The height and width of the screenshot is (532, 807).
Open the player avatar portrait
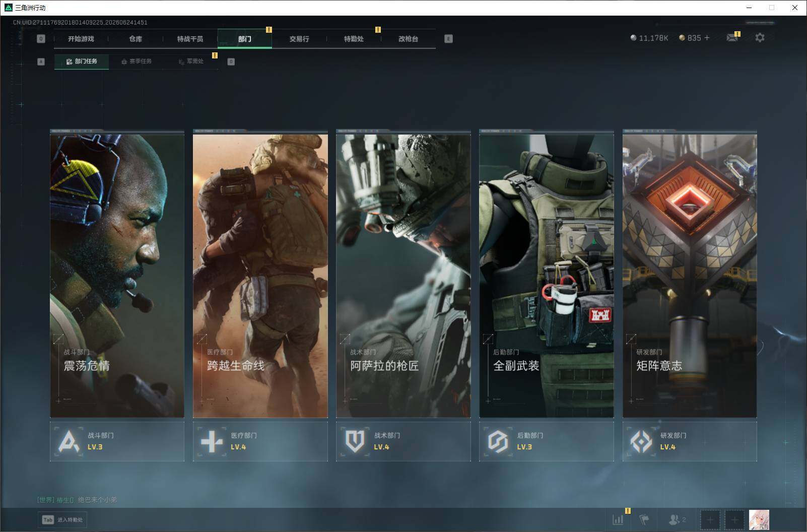click(759, 519)
